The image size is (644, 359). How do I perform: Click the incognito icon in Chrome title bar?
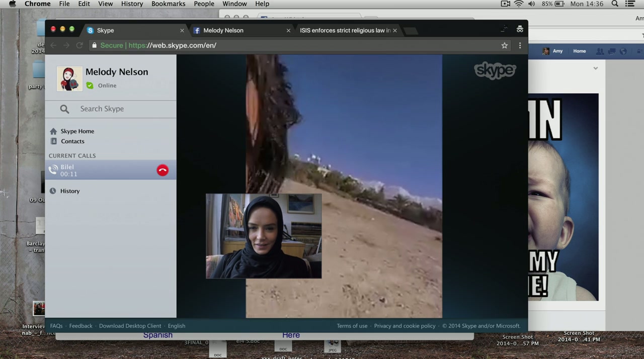tap(520, 29)
